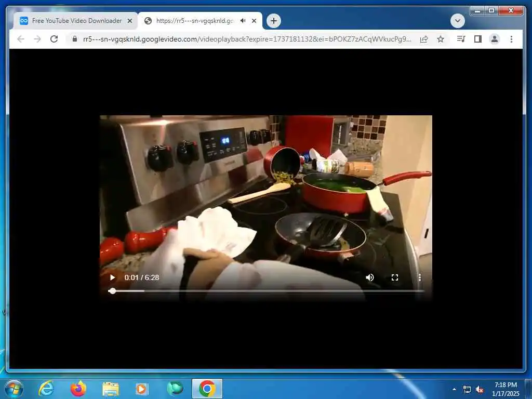Share this page icon
532x399 pixels.
click(424, 39)
